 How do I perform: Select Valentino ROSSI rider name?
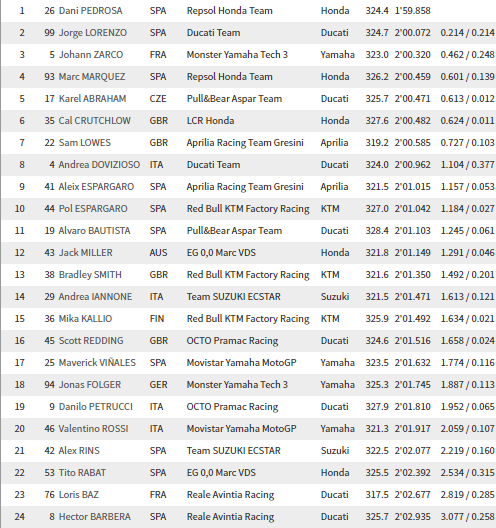(93, 429)
